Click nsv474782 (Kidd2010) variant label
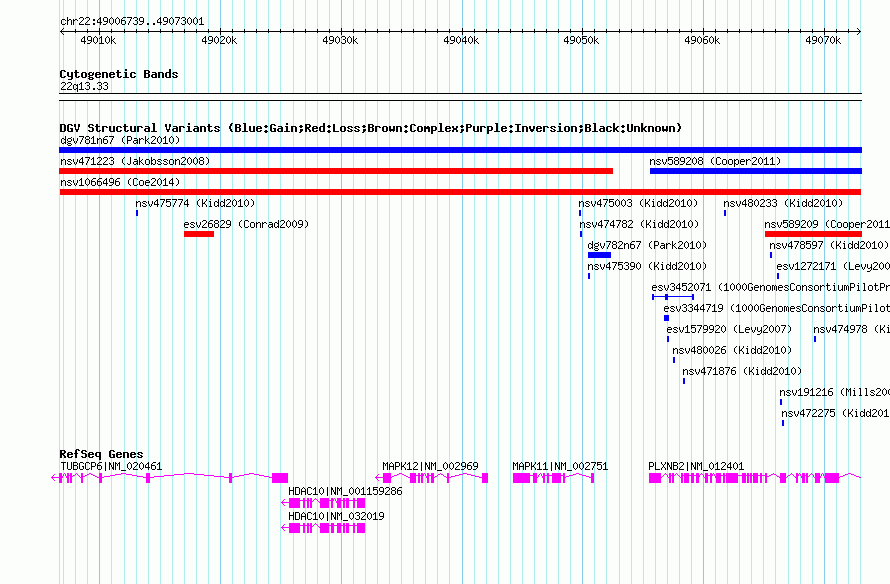This screenshot has width=890, height=584. tap(639, 224)
